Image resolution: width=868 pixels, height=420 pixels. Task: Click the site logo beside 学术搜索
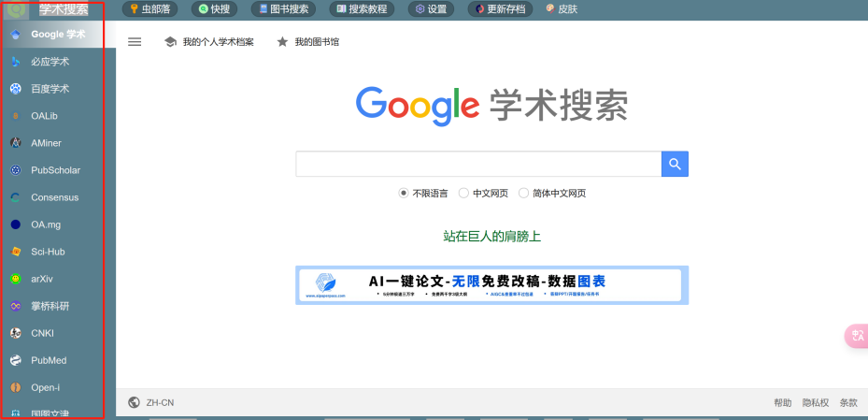click(x=17, y=9)
